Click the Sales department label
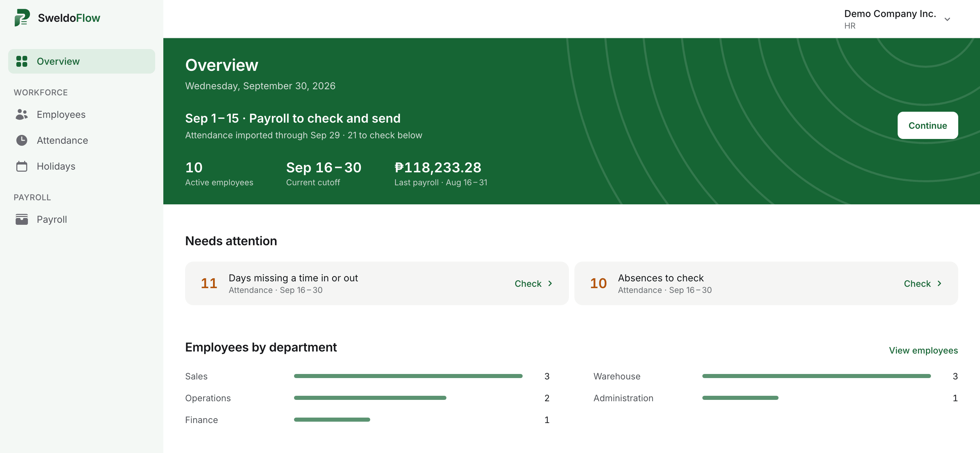 [x=196, y=376]
